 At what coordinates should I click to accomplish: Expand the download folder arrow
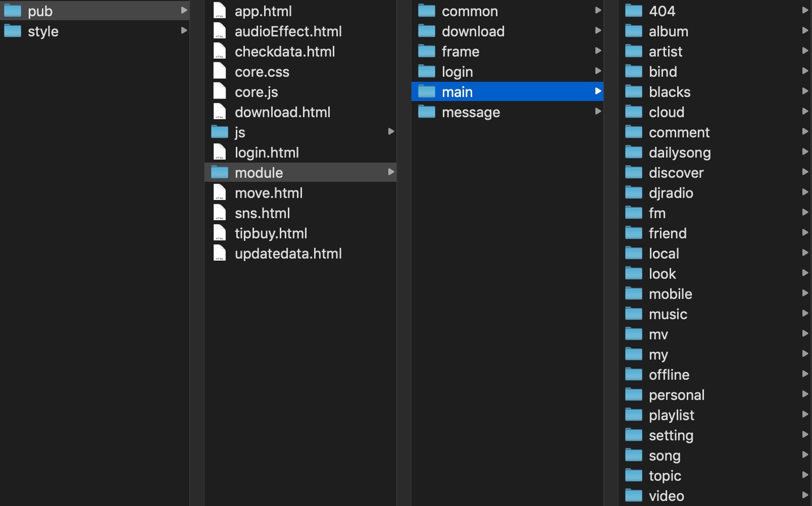598,31
